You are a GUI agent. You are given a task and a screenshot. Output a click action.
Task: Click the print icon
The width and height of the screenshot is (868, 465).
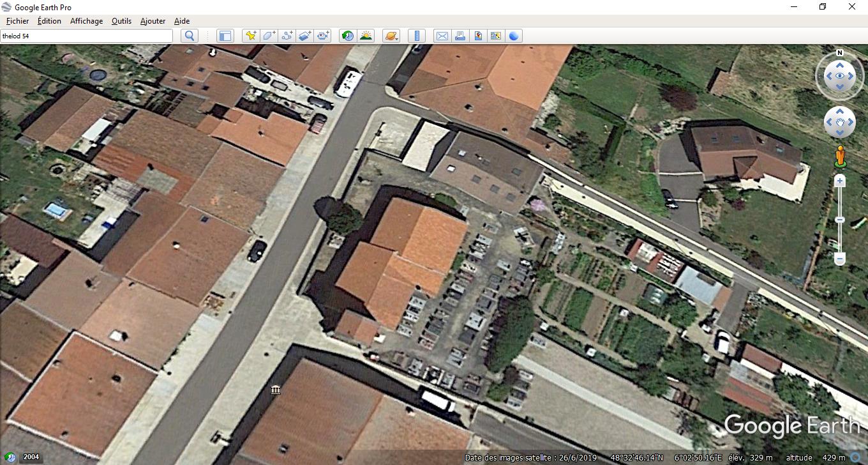460,36
